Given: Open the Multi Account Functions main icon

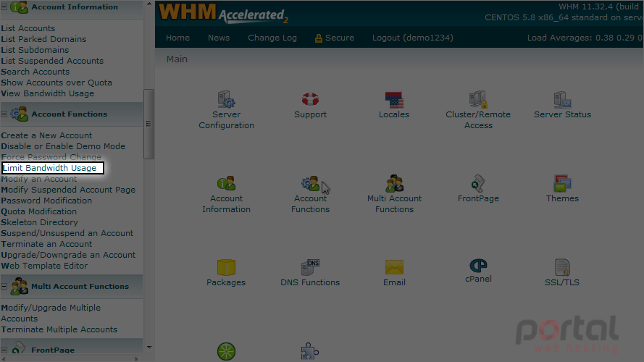Looking at the screenshot, I should coord(394,183).
